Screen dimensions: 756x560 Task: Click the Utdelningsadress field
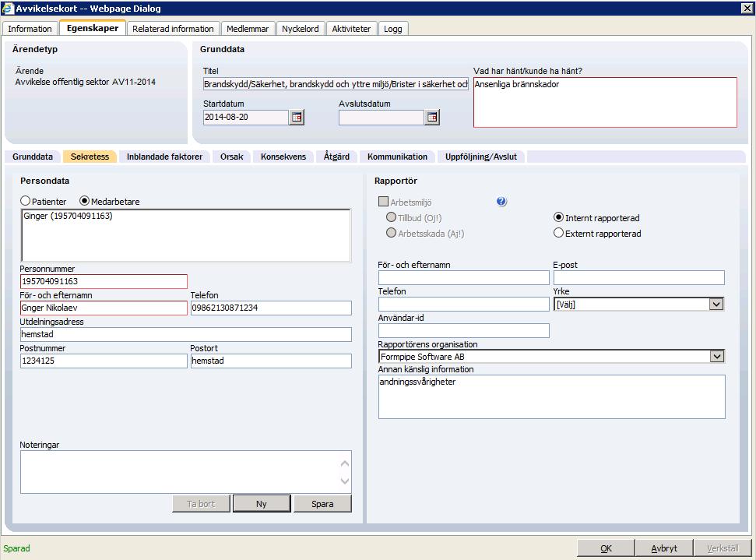(185, 334)
